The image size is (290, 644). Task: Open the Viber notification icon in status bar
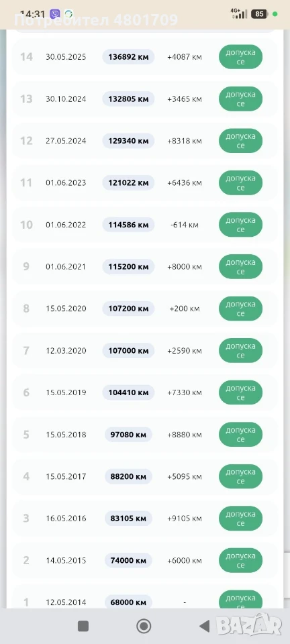point(54,14)
